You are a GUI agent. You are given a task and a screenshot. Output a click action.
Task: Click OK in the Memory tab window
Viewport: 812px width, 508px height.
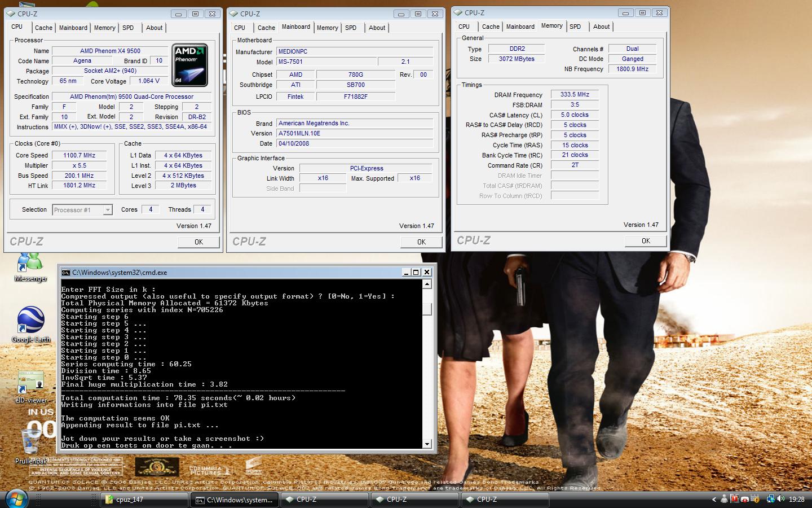tap(646, 240)
